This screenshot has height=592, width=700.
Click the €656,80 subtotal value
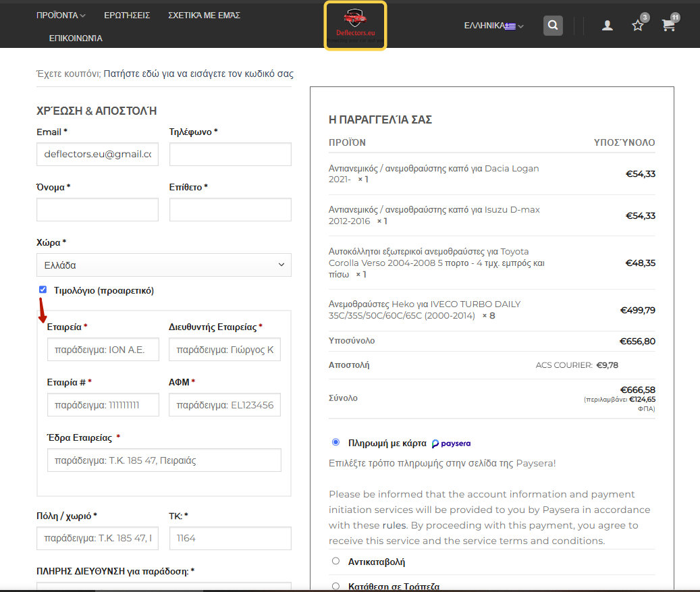(637, 341)
